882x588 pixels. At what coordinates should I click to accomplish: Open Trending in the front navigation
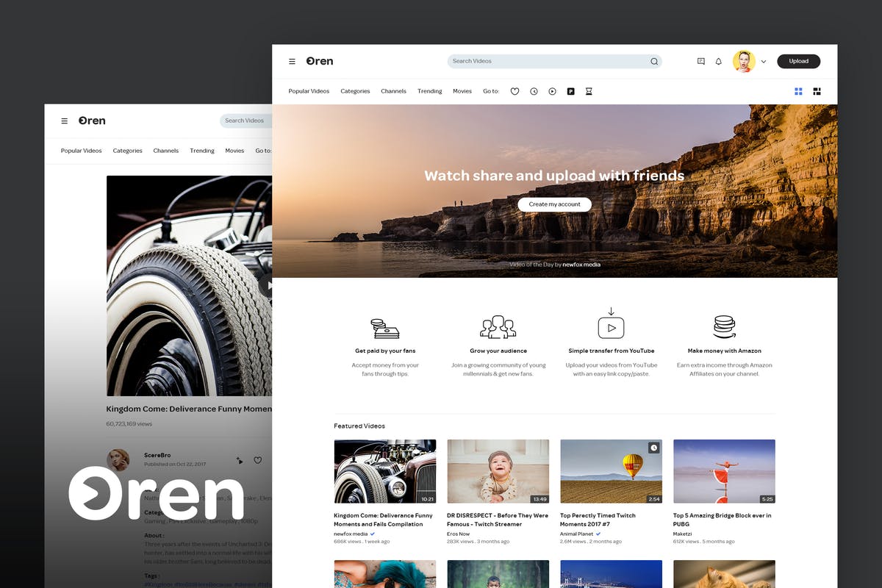pyautogui.click(x=429, y=91)
